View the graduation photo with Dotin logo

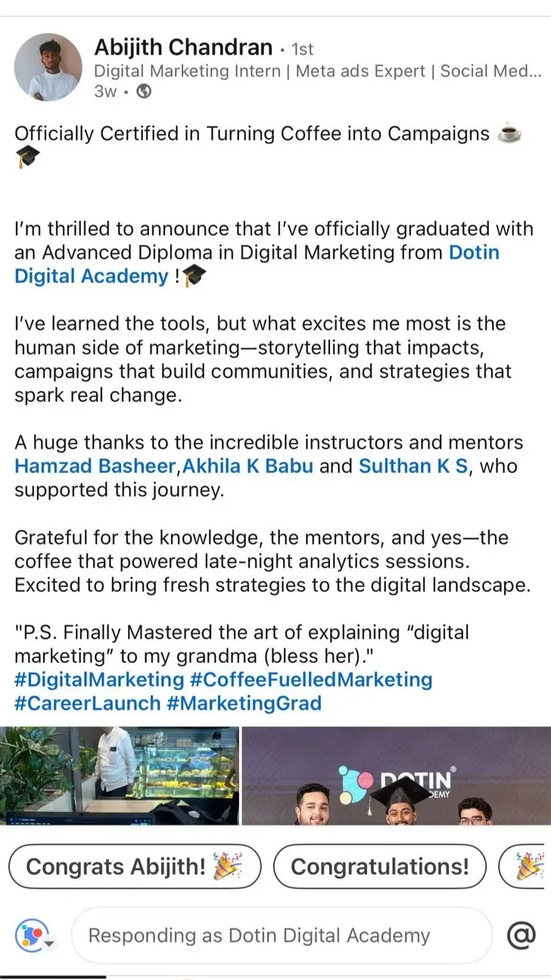(396, 775)
